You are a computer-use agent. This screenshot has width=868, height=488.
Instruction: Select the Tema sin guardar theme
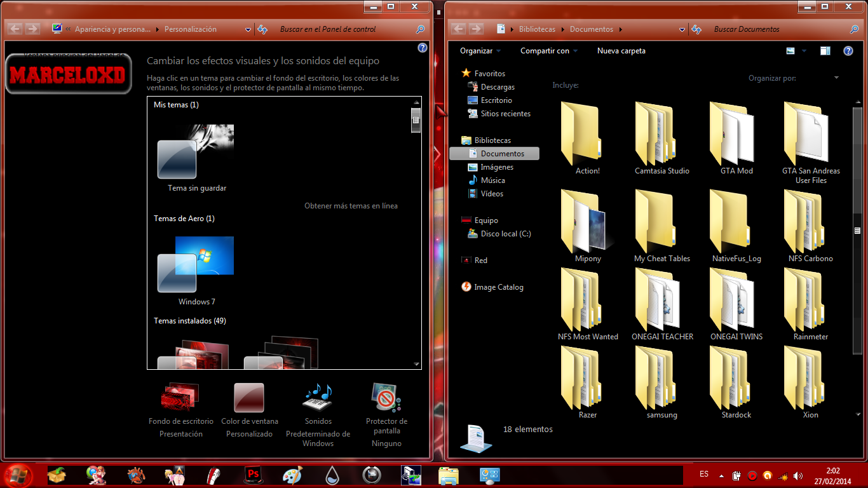click(x=196, y=158)
